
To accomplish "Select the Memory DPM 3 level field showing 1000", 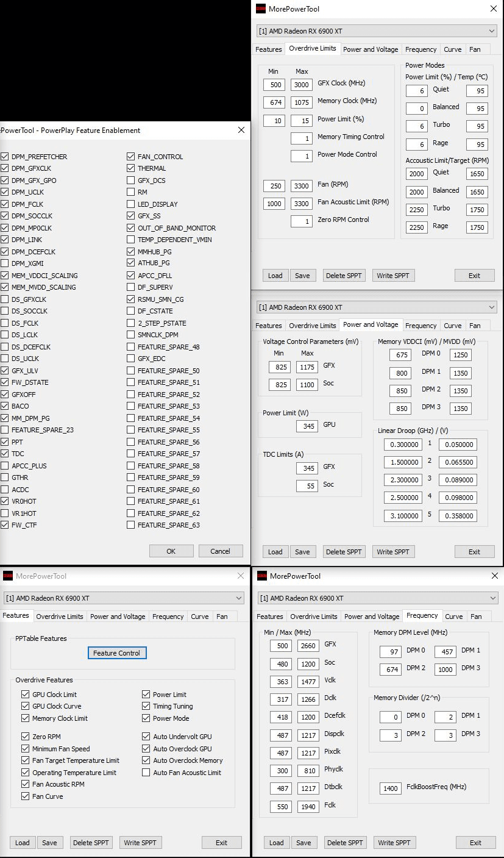I will [445, 670].
